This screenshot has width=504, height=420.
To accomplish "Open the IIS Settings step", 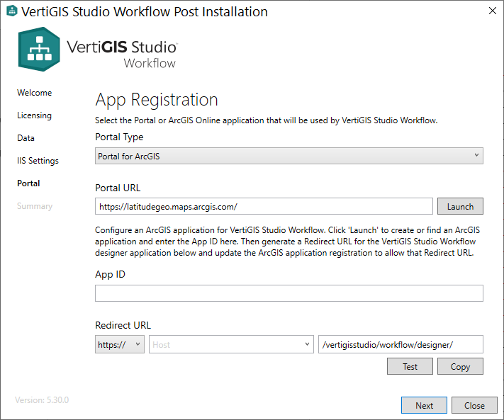I will tap(38, 161).
